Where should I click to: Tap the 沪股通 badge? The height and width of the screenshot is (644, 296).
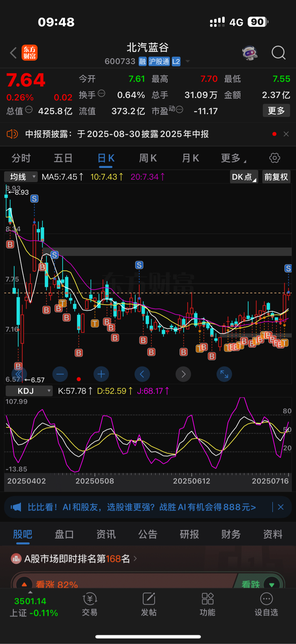pos(159,61)
